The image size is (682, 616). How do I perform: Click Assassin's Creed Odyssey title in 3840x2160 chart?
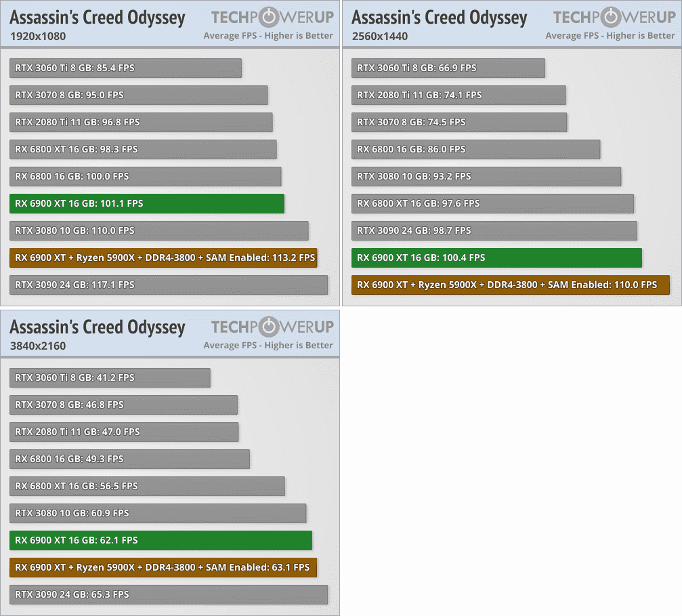click(98, 327)
